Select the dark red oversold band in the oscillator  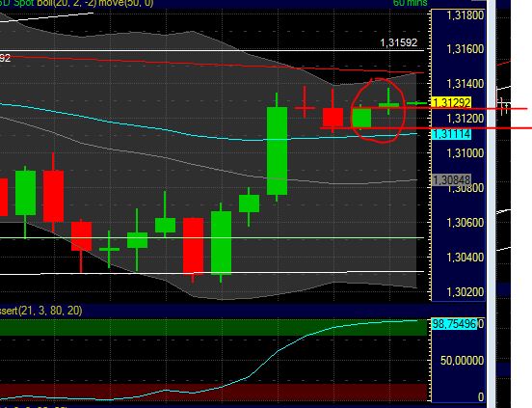213,393
